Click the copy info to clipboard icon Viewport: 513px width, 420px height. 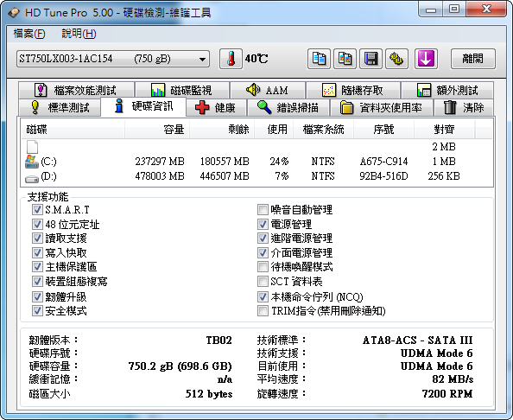[319, 59]
